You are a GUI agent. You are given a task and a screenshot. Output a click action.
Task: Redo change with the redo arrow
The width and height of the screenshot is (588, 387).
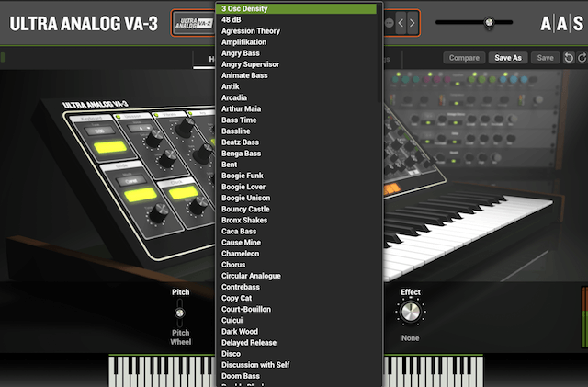coord(582,58)
